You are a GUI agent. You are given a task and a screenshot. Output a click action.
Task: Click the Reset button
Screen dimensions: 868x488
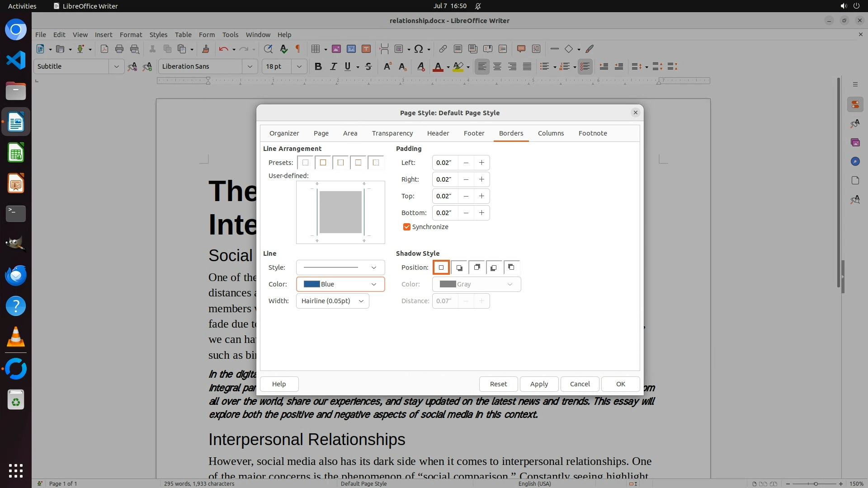(498, 384)
